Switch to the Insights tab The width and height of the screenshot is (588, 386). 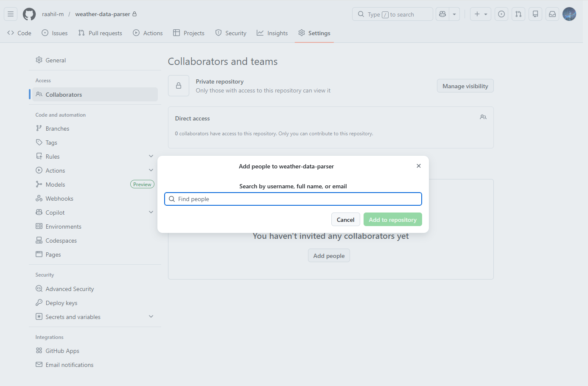pos(272,33)
